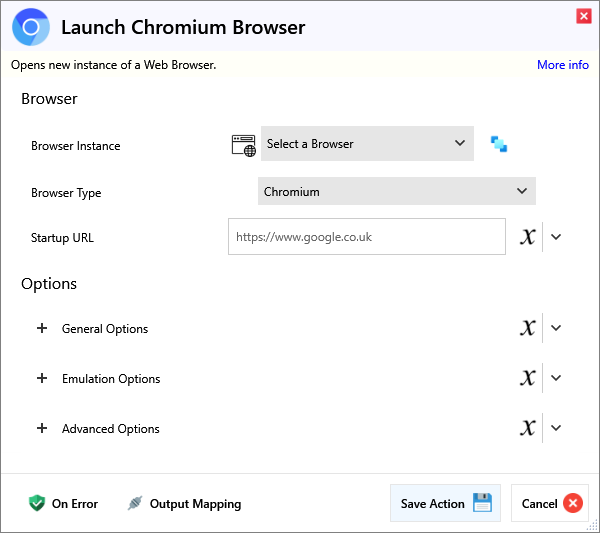This screenshot has width=600, height=533.
Task: Click the browser window icon beside Browser Instance
Action: (x=244, y=145)
